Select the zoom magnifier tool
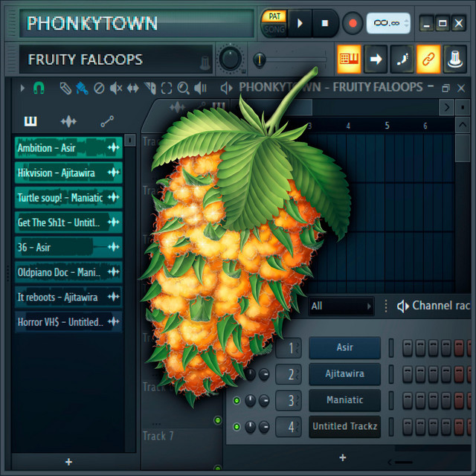 (183, 89)
